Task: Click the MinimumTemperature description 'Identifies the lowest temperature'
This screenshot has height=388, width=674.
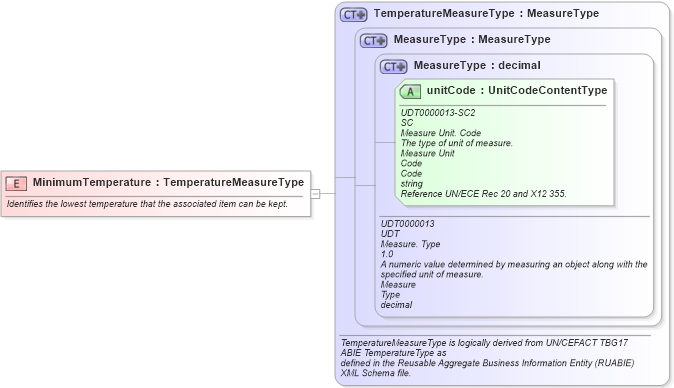Action: click(x=147, y=204)
